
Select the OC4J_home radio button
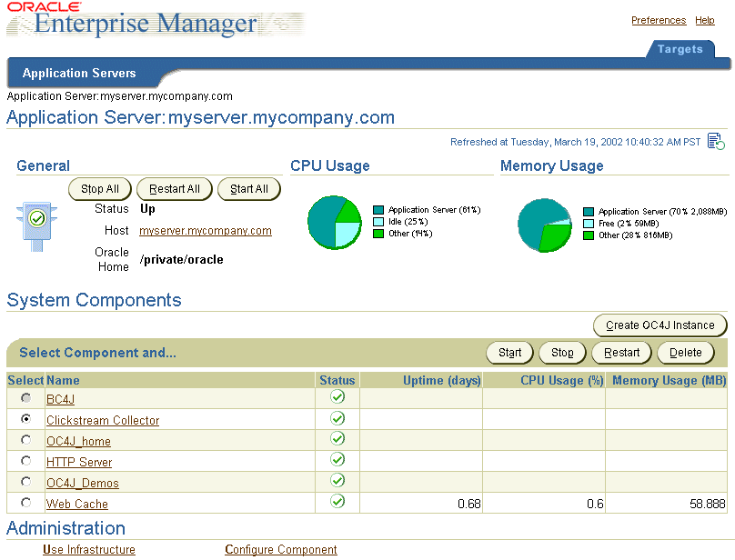coord(26,440)
